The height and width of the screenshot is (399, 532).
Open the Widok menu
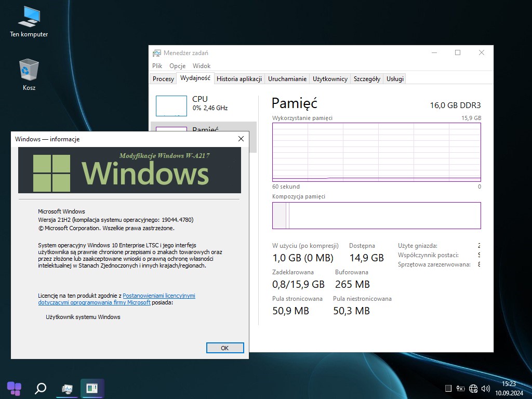point(202,66)
